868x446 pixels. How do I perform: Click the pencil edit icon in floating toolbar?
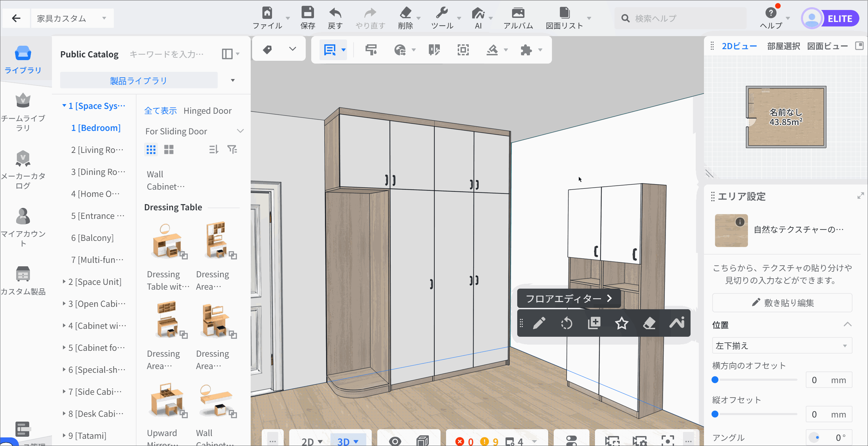(539, 323)
